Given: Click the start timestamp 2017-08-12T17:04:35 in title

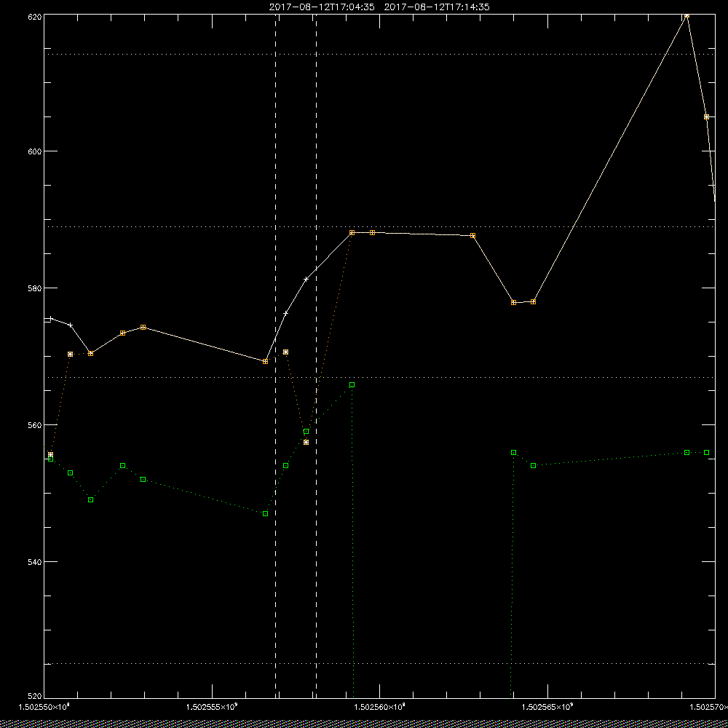Looking at the screenshot, I should click(322, 7).
